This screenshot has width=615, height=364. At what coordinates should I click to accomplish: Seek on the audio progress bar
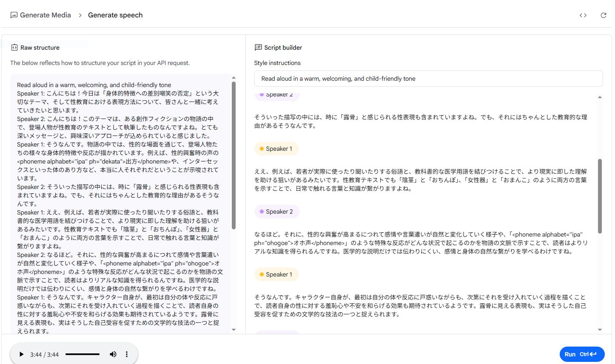point(83,354)
